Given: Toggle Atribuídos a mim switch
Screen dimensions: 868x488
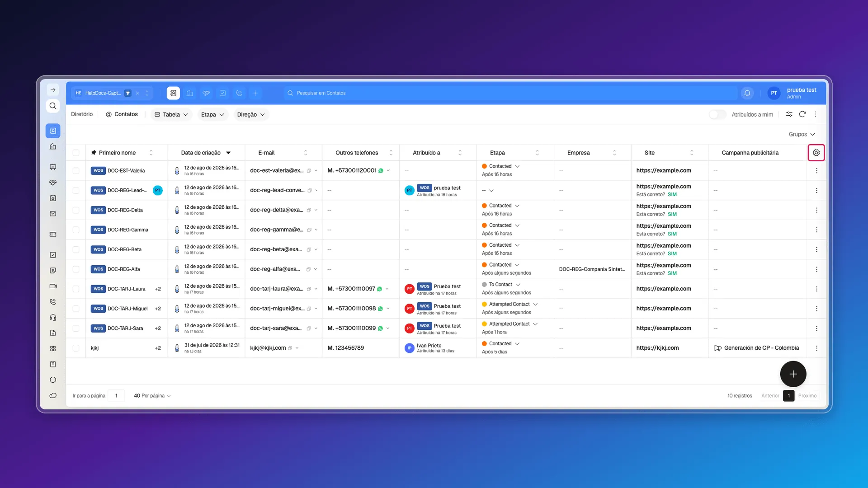Looking at the screenshot, I should (x=717, y=114).
